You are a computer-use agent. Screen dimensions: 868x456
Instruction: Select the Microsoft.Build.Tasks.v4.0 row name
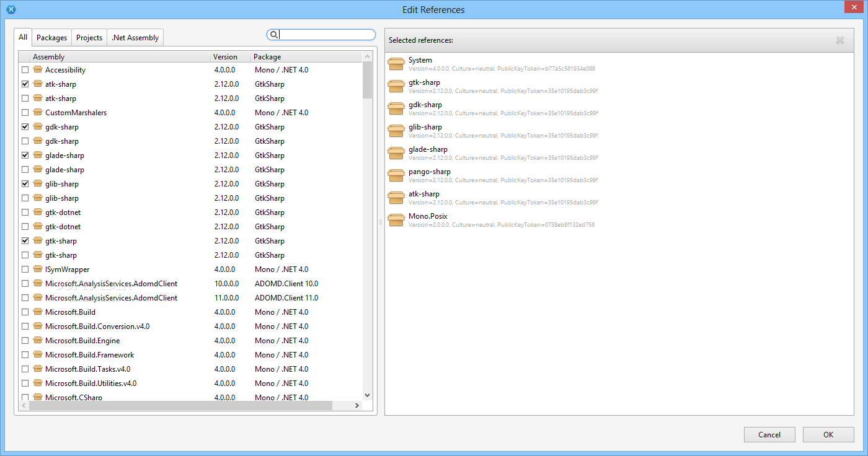[88, 369]
